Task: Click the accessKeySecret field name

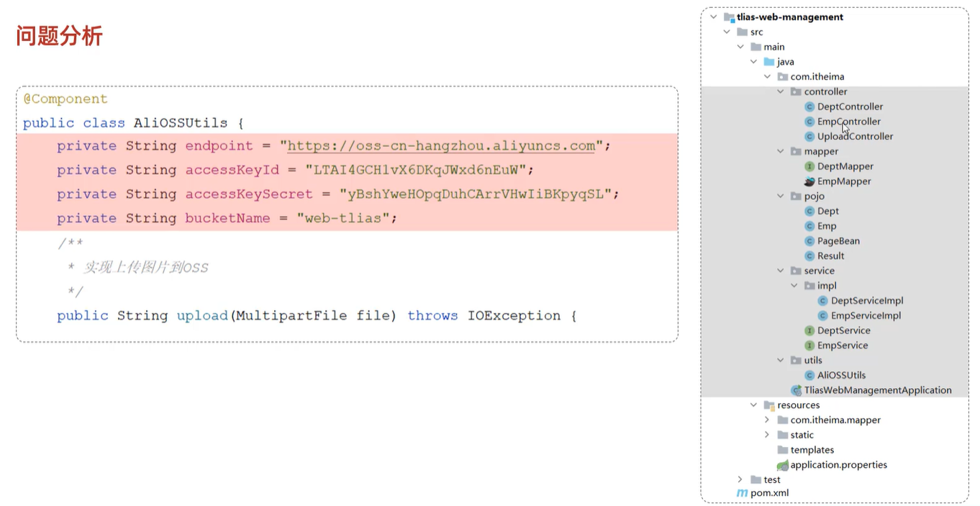Action: [x=249, y=194]
